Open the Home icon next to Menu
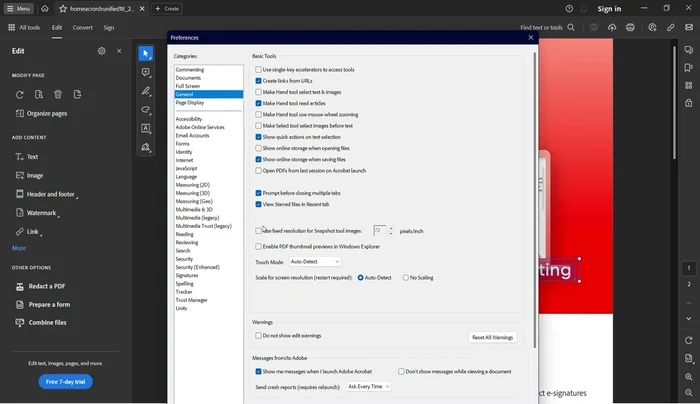The height and width of the screenshot is (404, 700). coord(45,8)
